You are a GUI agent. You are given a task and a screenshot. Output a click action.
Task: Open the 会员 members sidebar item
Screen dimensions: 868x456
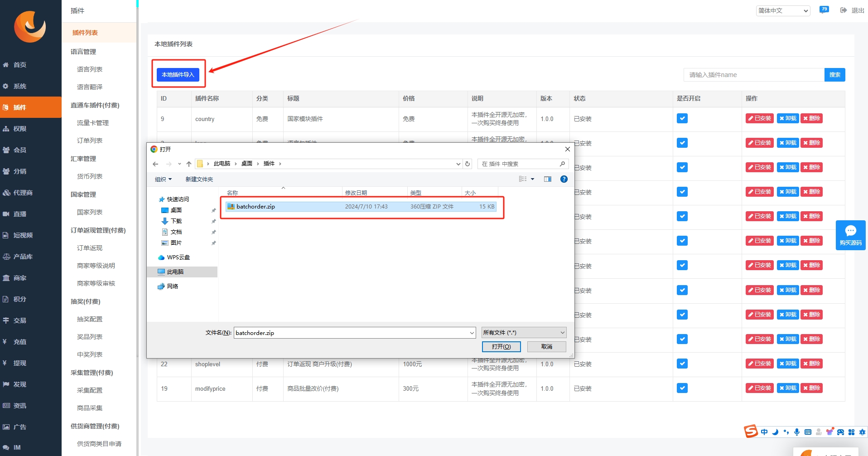click(30, 150)
